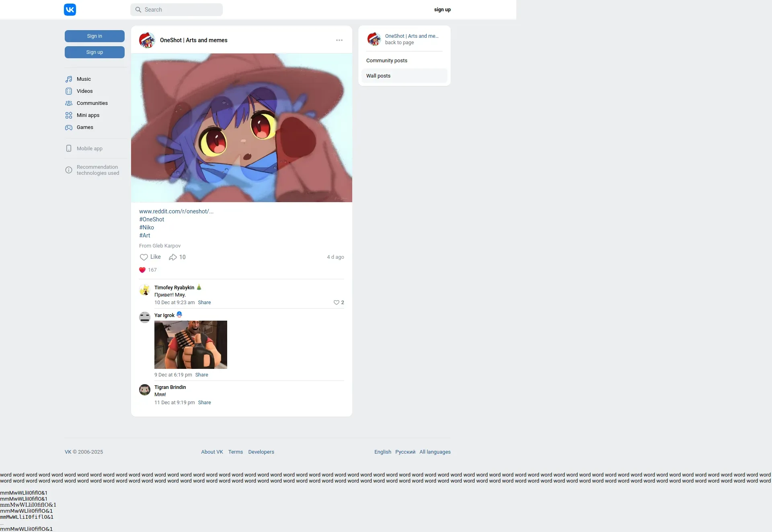This screenshot has width=772, height=532.
Task: Open the post's three-dot options menu
Action: (x=339, y=40)
